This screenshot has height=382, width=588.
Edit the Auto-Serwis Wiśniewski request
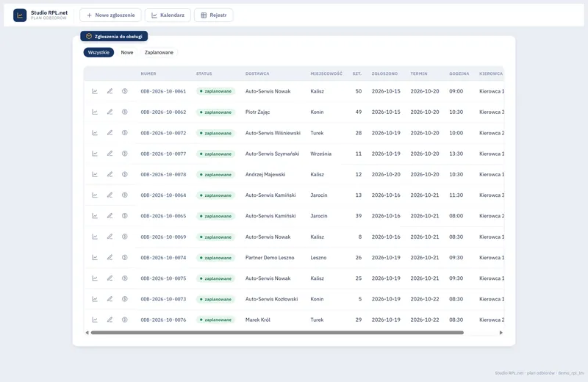110,133
